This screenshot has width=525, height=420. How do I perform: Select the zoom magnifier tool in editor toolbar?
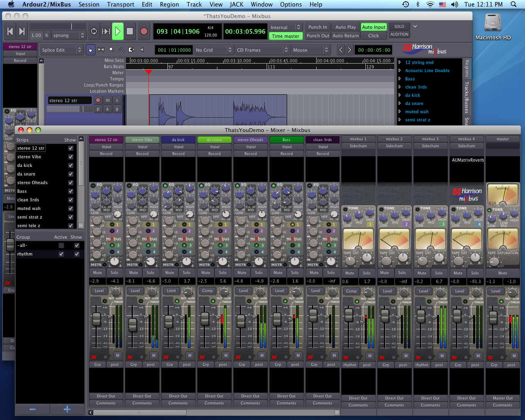point(111,50)
